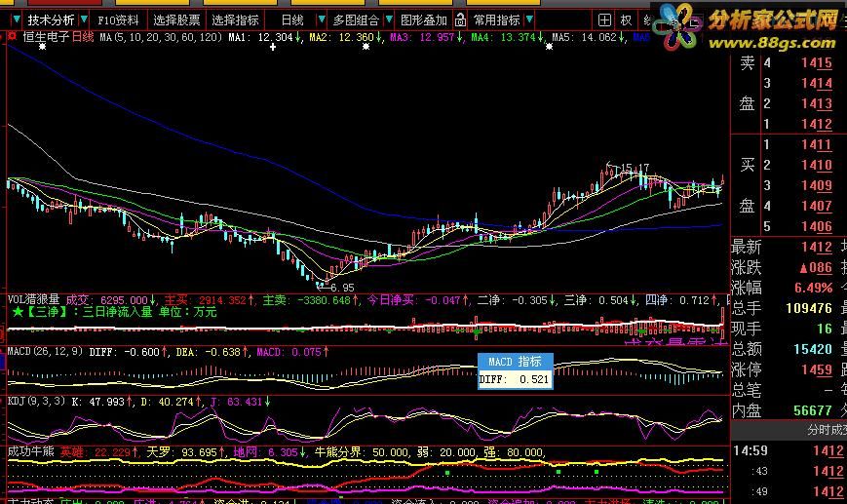This screenshot has height=504, width=847.
Task: Click the star marker below MA4 value
Action: point(549,47)
